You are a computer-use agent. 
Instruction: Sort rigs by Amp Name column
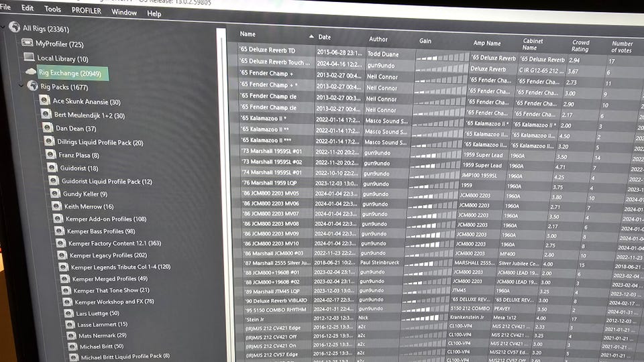[487, 43]
